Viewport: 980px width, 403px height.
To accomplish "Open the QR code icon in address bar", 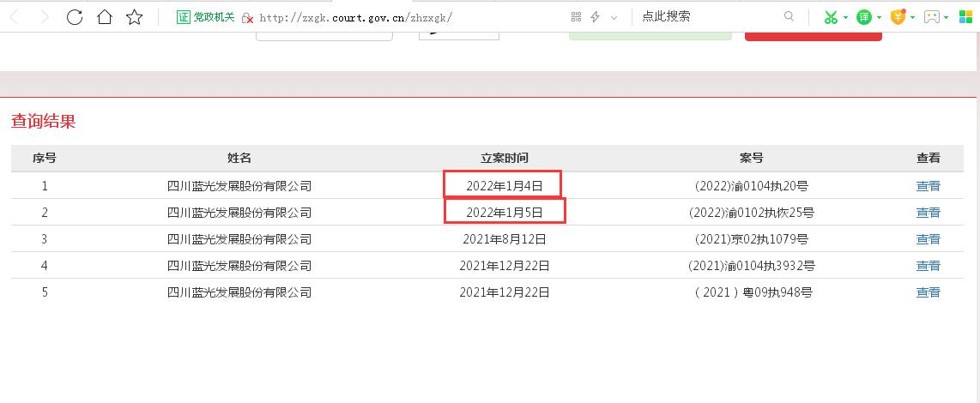I will coord(577,17).
